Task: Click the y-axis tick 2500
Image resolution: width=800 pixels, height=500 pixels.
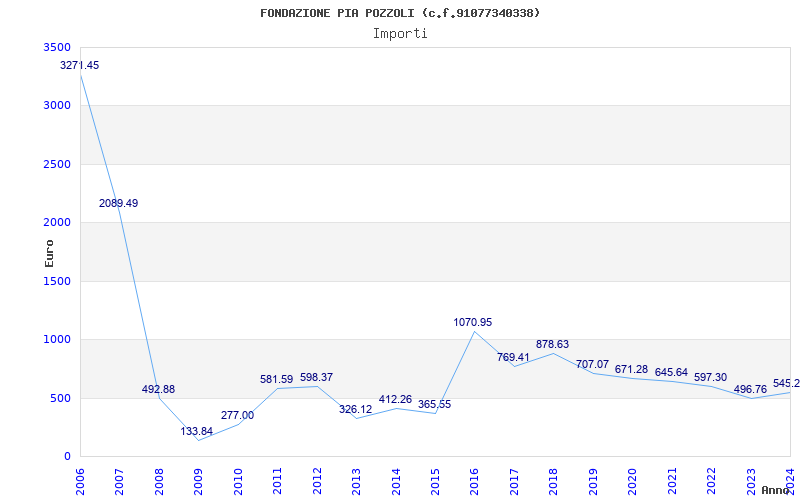Action: [x=58, y=164]
